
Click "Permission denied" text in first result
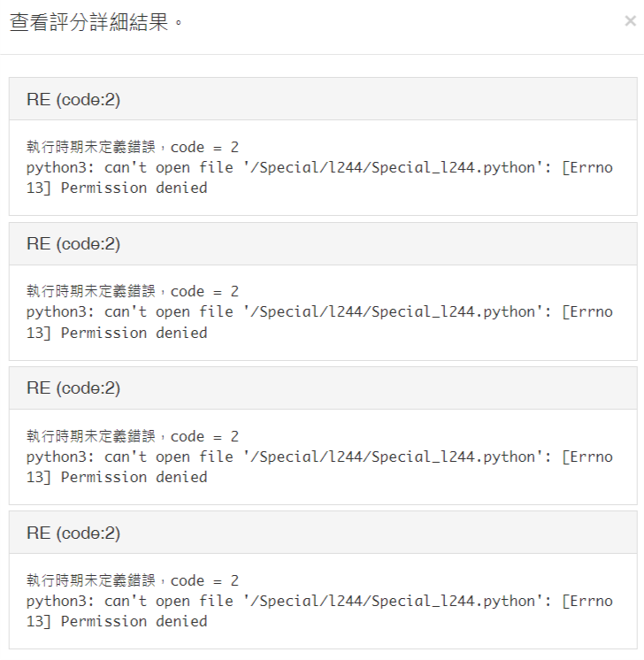(x=134, y=188)
